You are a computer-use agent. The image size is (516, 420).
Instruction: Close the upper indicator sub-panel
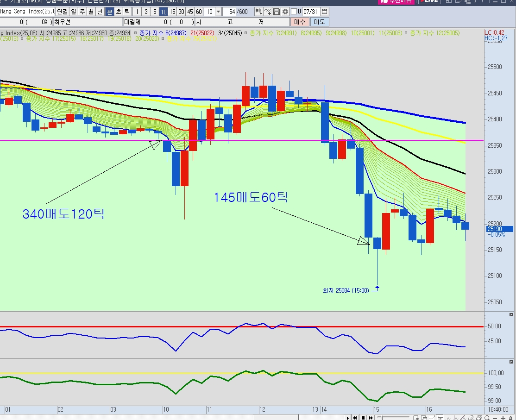[511, 315]
